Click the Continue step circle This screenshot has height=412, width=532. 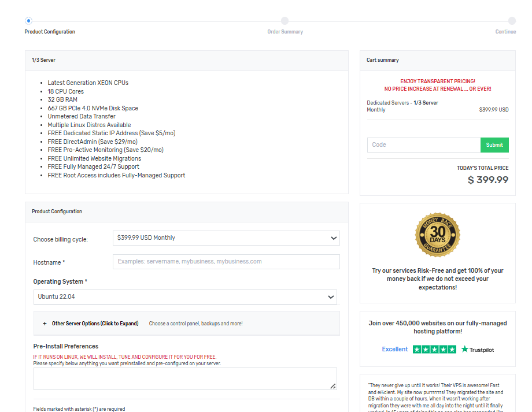(512, 21)
